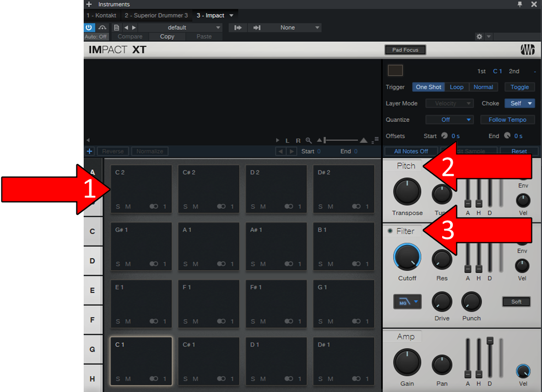Click the Paste button
The image size is (542, 392).
pyautogui.click(x=204, y=37)
